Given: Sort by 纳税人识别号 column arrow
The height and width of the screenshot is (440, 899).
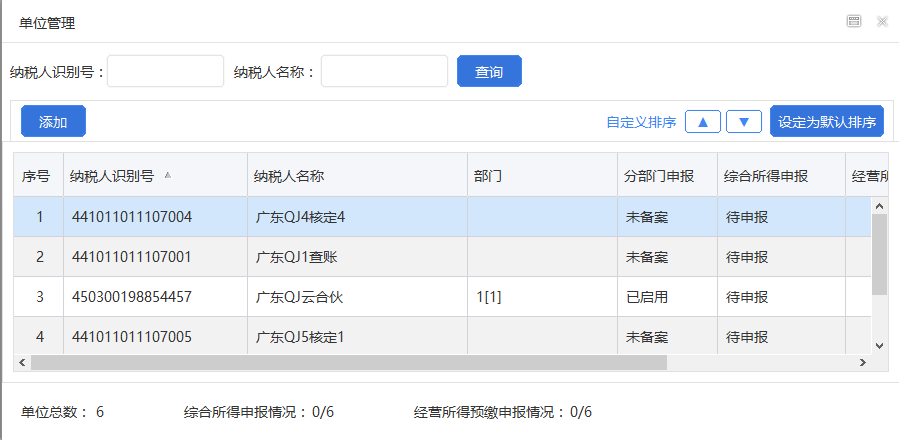Looking at the screenshot, I should tap(168, 175).
